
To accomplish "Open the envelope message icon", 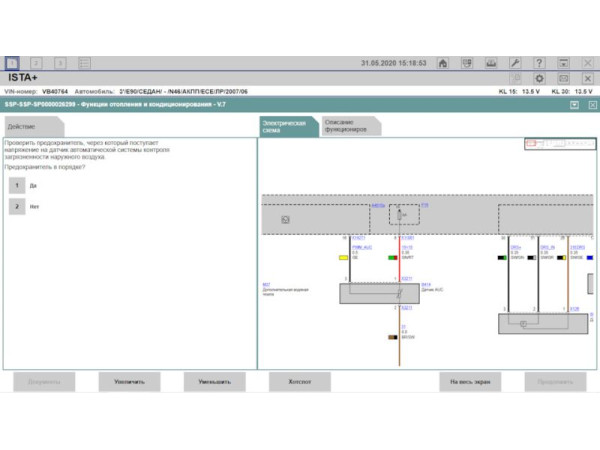I will click(x=564, y=77).
